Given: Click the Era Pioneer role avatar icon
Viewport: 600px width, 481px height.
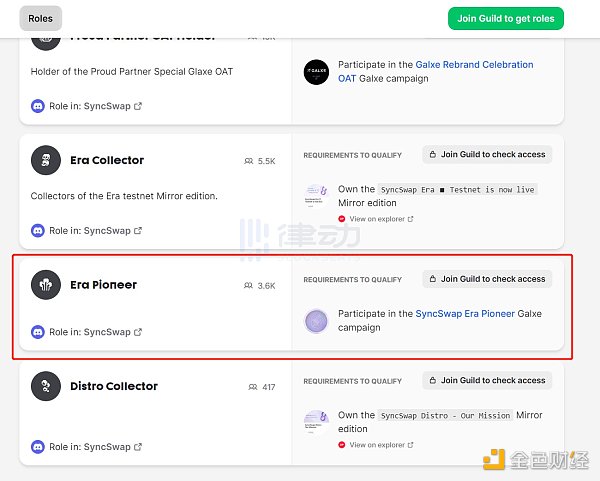Looking at the screenshot, I should point(46,285).
